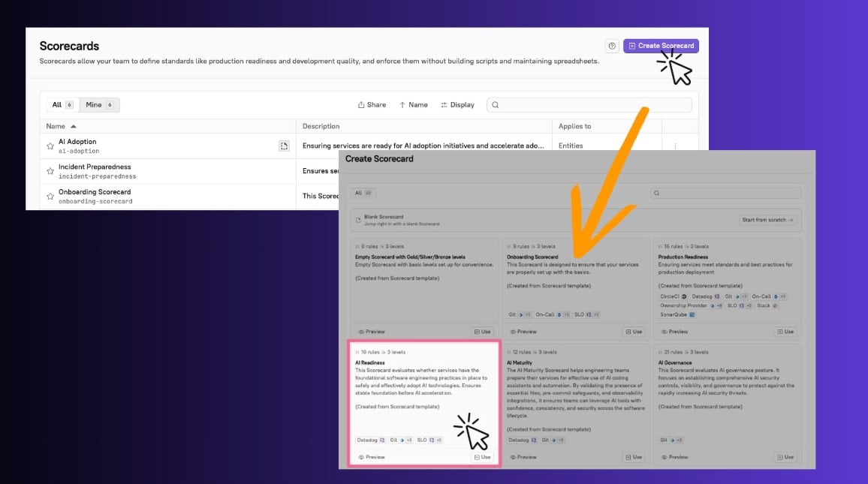The width and height of the screenshot is (868, 484).
Task: Preview the AI Governance template
Action: (675, 458)
